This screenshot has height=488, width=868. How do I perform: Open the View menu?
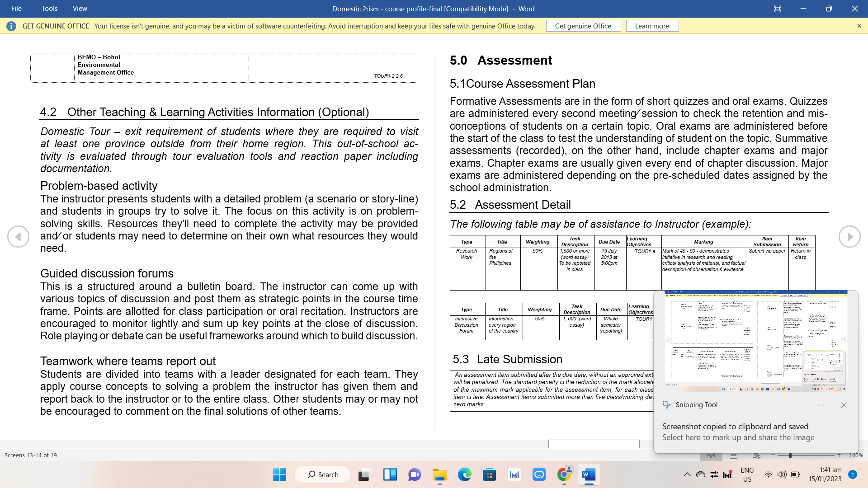click(x=80, y=9)
